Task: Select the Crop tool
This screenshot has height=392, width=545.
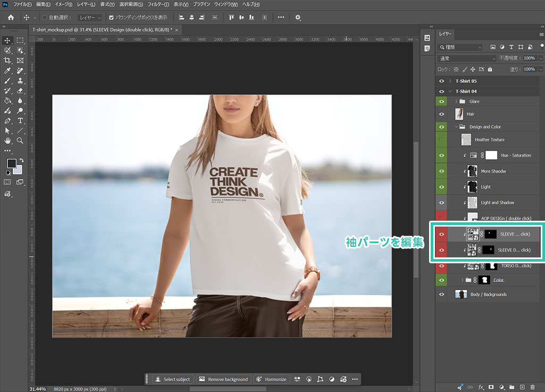Action: [x=7, y=60]
